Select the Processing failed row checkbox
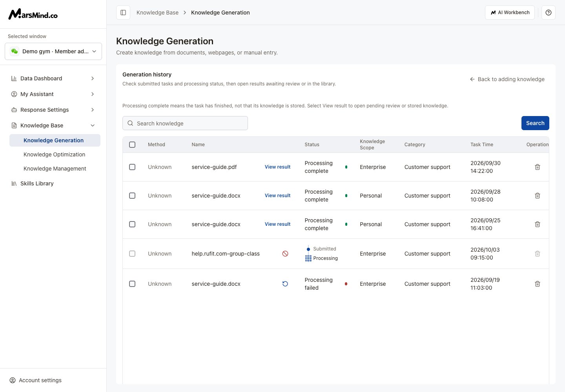 (132, 284)
